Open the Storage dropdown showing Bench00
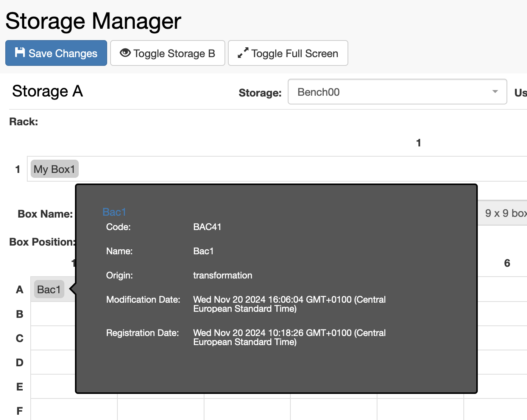This screenshot has height=420, width=527. [x=398, y=92]
